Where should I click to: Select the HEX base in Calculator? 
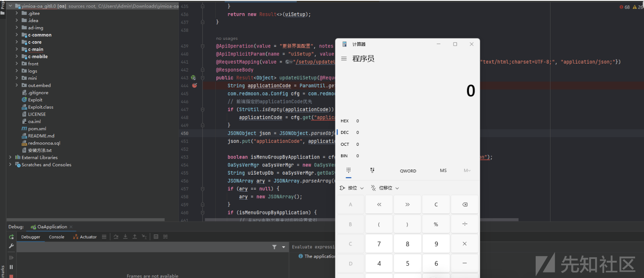pyautogui.click(x=345, y=121)
